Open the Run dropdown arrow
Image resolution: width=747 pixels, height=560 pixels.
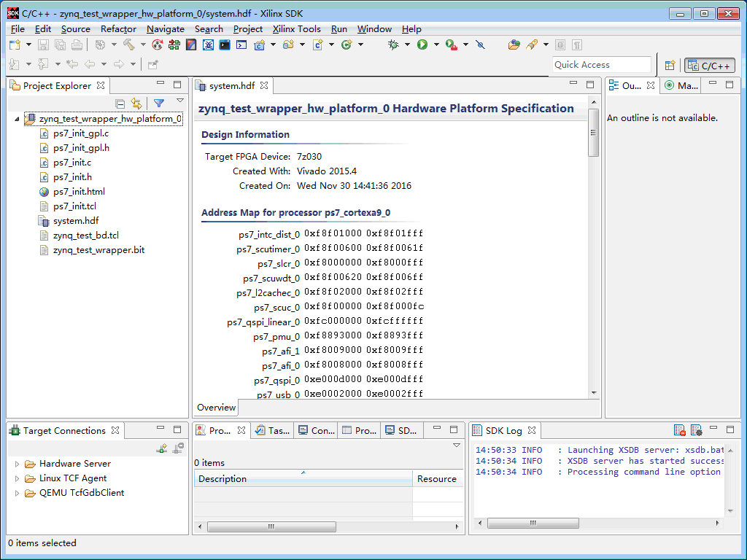(436, 44)
